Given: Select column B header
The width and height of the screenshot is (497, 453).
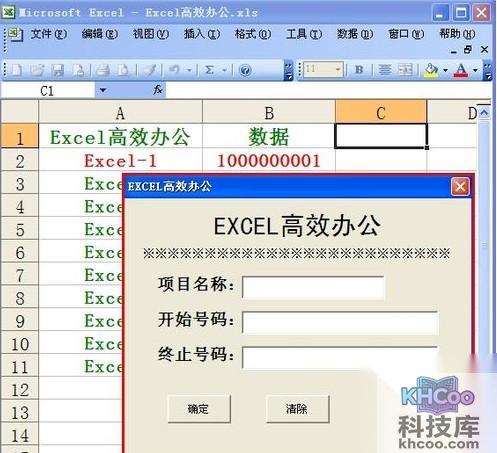Looking at the screenshot, I should coord(269,113).
